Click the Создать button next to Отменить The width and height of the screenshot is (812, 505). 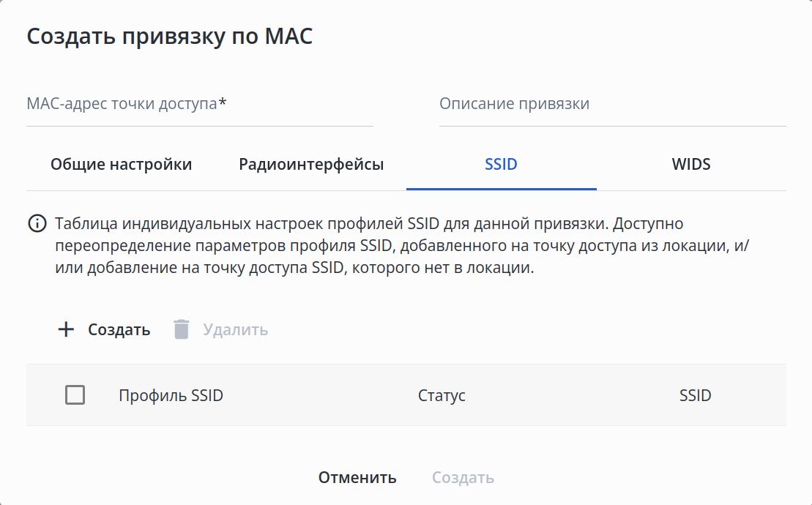pyautogui.click(x=463, y=478)
